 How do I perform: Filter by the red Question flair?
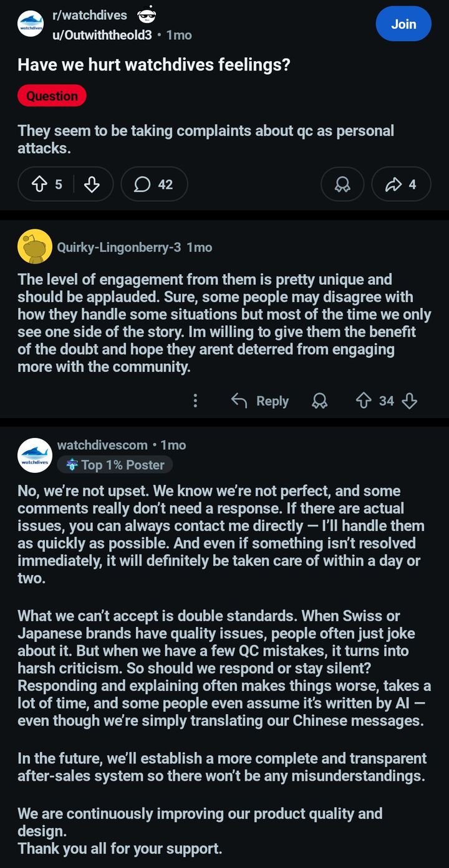(52, 96)
